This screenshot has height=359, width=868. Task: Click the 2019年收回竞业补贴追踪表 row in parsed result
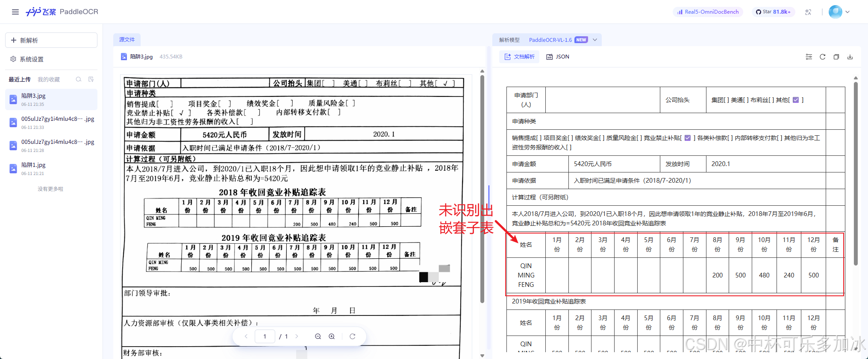point(666,301)
